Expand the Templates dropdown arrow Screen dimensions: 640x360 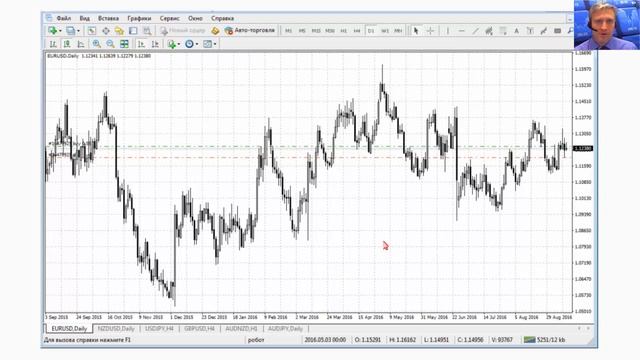[215, 44]
